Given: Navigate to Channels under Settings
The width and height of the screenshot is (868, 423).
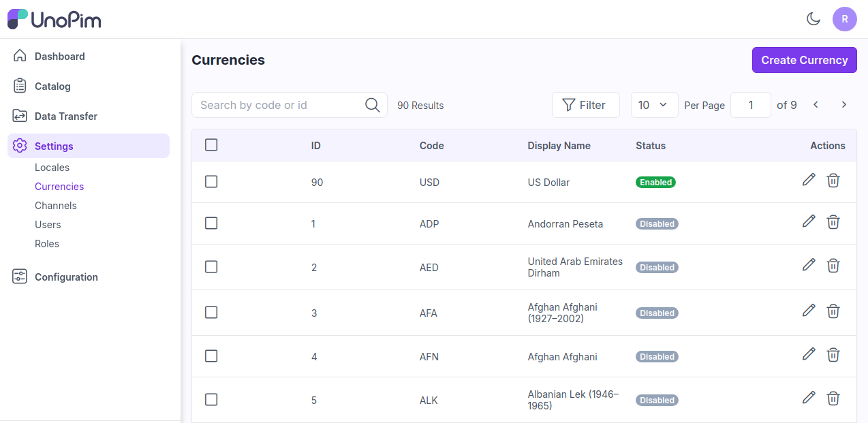Looking at the screenshot, I should [56, 206].
